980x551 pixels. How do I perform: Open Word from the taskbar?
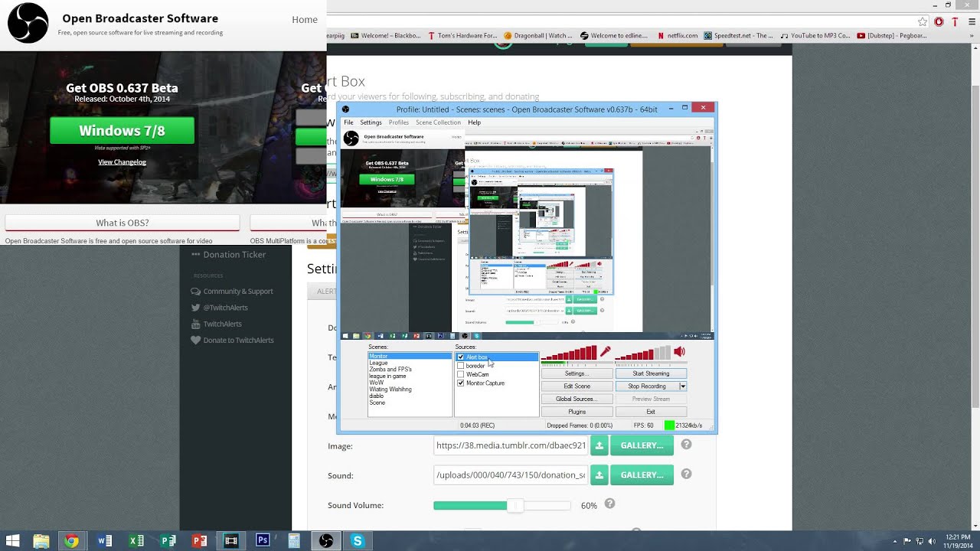pos(105,541)
